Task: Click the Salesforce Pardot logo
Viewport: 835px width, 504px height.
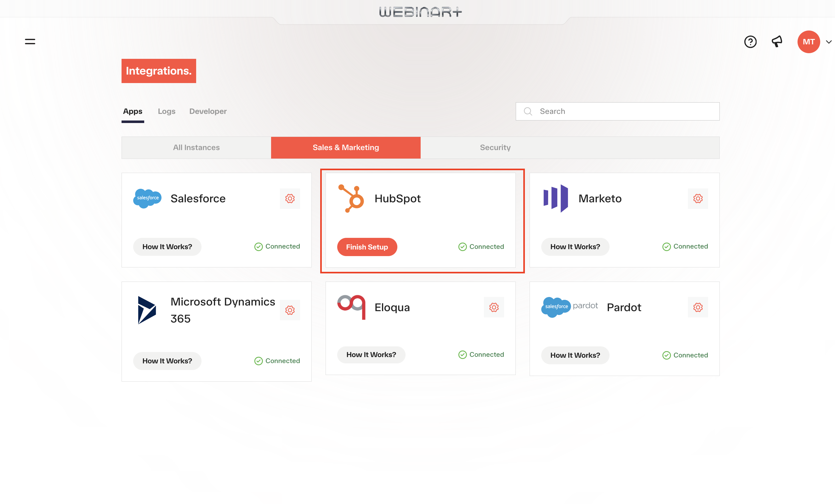Action: click(570, 307)
